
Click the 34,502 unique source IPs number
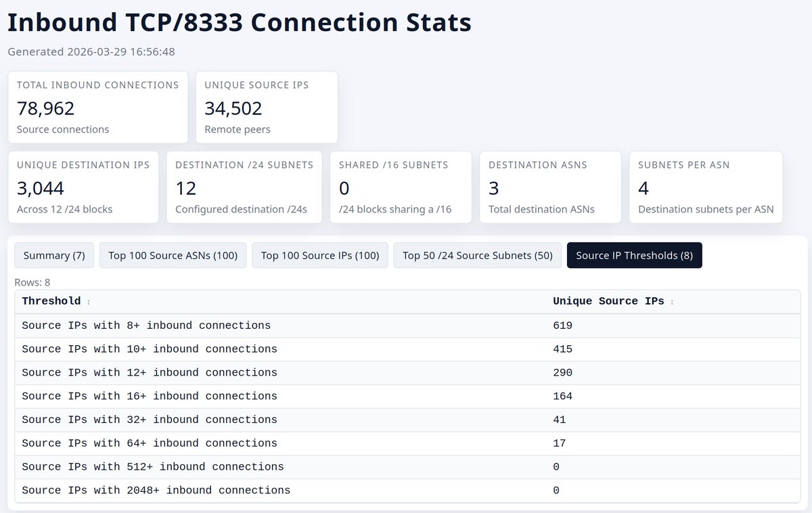point(233,108)
